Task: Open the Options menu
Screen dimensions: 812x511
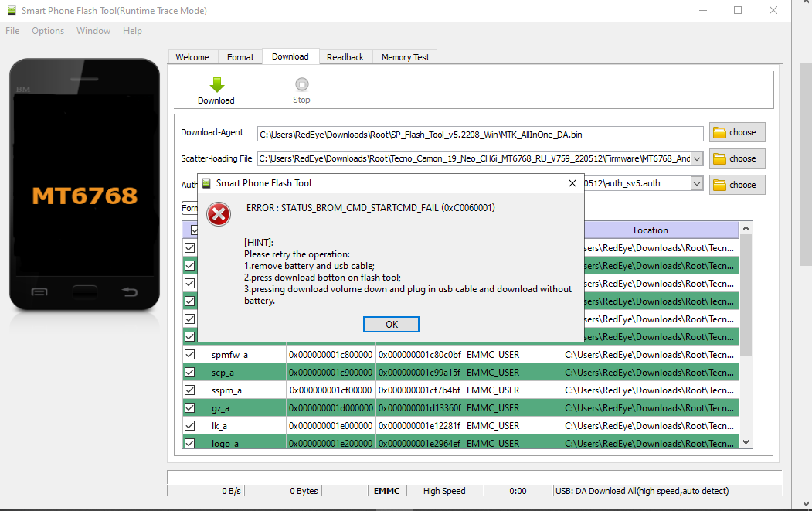Action: [48, 31]
